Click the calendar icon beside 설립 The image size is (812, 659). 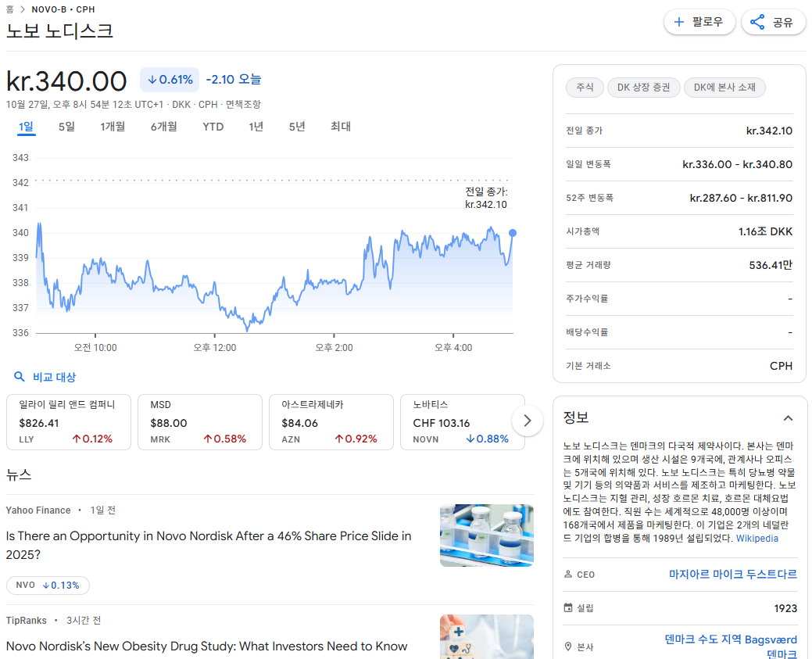click(568, 607)
